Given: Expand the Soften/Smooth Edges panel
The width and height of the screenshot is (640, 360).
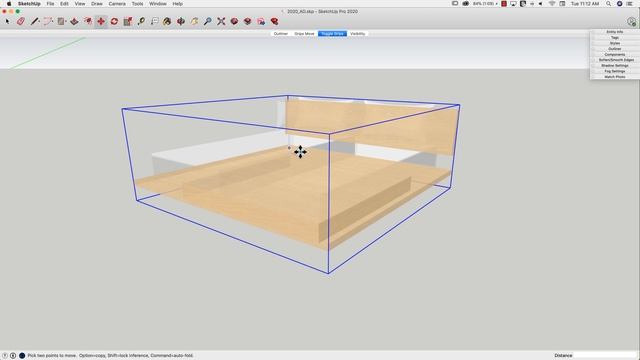Looking at the screenshot, I should tap(615, 60).
